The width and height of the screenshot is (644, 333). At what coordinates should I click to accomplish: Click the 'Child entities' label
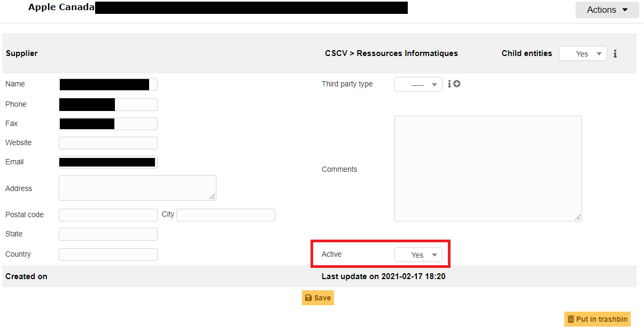(x=527, y=53)
